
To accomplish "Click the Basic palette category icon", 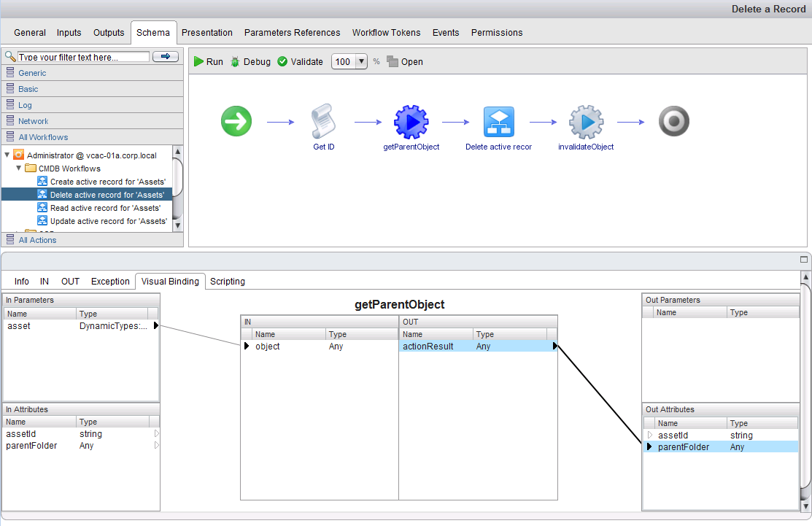I will click(9, 88).
